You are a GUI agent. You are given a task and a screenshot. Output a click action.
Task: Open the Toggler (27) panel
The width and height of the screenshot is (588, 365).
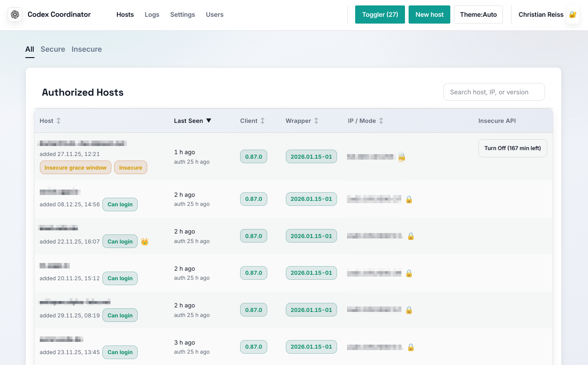(380, 15)
